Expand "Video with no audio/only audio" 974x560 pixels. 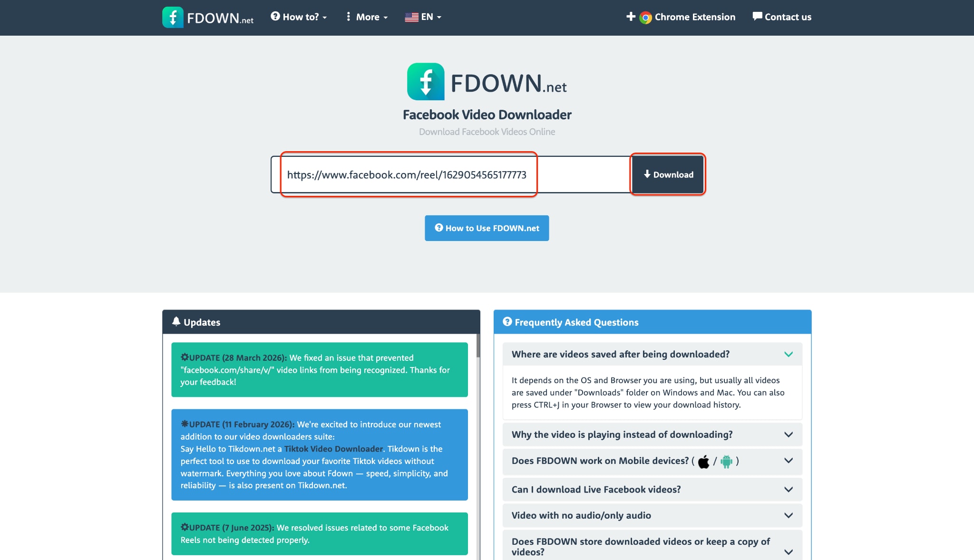point(652,515)
